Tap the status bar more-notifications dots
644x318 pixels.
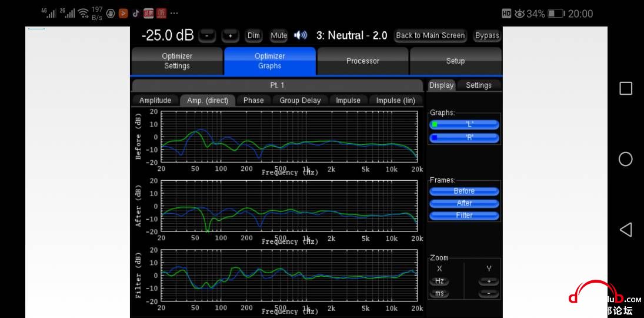[x=174, y=14]
